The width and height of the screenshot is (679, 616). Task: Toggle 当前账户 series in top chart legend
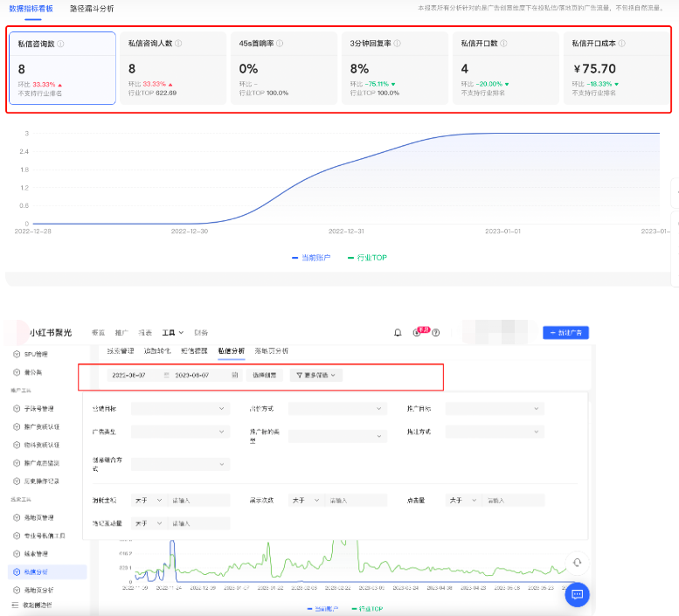click(312, 258)
